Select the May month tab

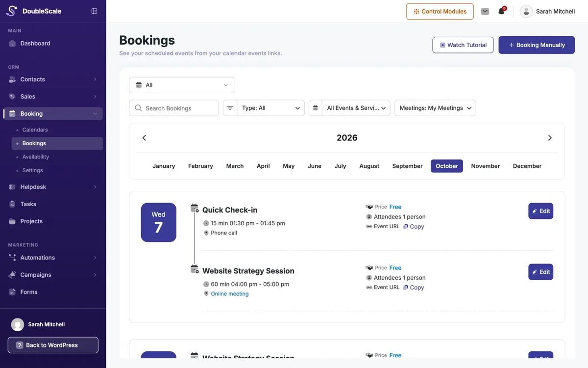[x=289, y=166]
